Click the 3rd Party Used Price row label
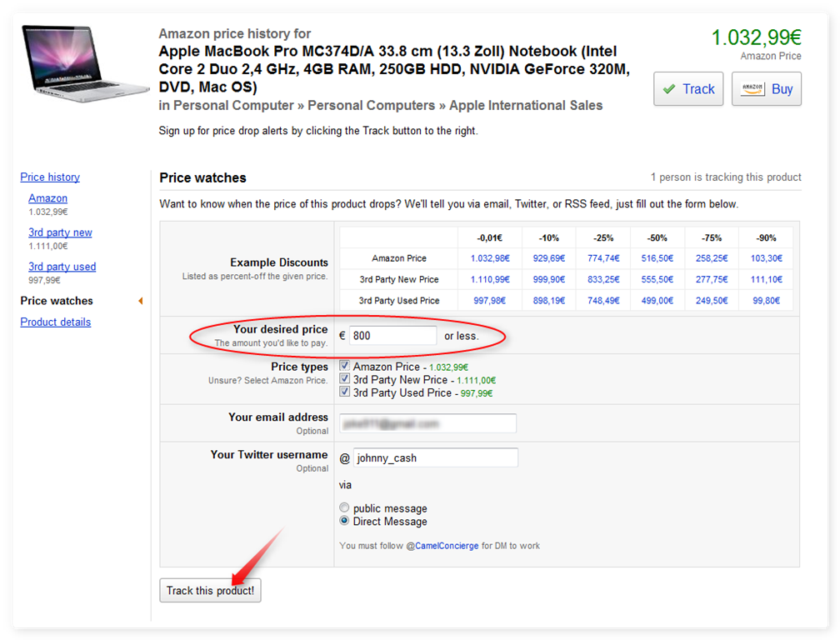The width and height of the screenshot is (840, 640). pyautogui.click(x=399, y=301)
